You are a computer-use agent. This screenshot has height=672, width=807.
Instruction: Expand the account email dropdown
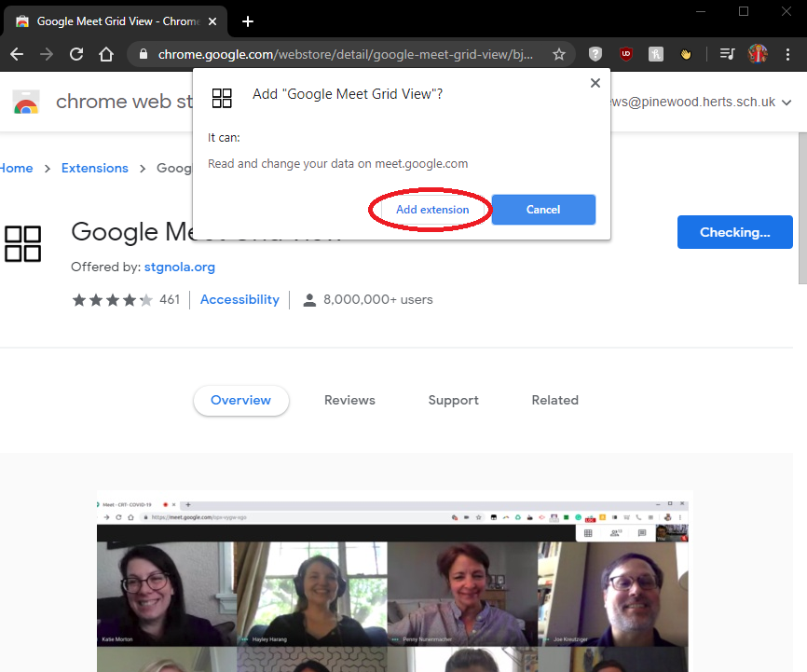[x=786, y=103]
